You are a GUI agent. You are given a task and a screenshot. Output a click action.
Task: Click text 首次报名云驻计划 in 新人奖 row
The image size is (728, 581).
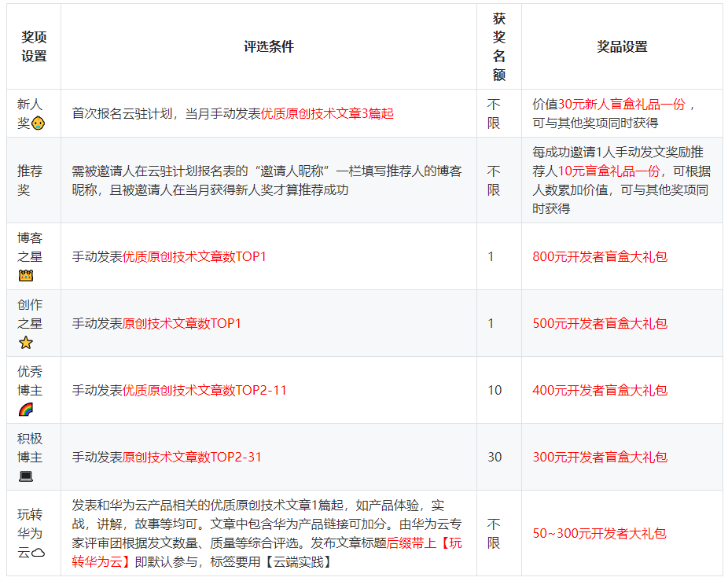pos(122,113)
